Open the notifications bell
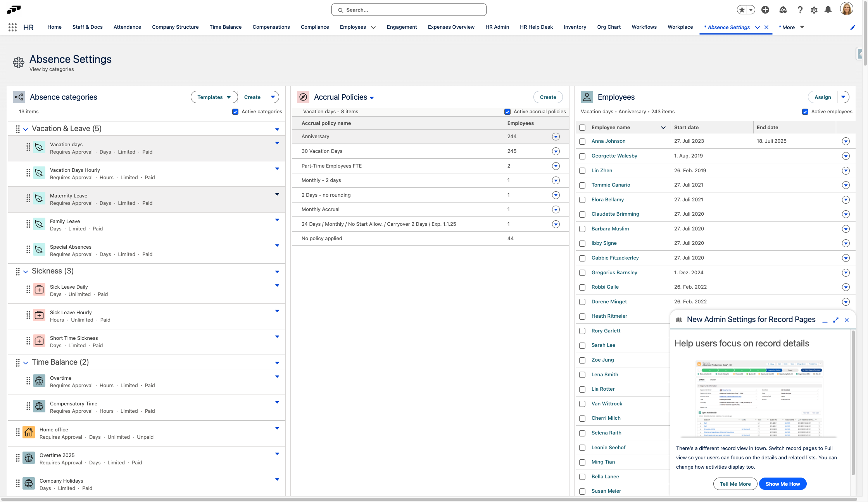Image resolution: width=868 pixels, height=502 pixels. pos(828,10)
